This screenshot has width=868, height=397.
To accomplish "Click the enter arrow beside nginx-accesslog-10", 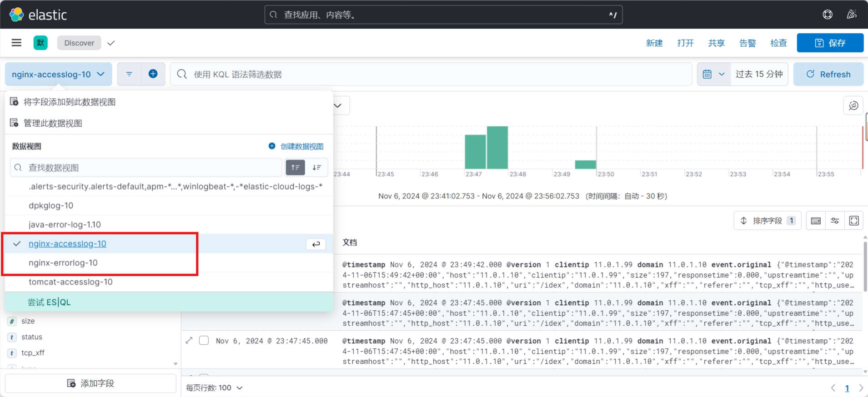I will coord(316,244).
